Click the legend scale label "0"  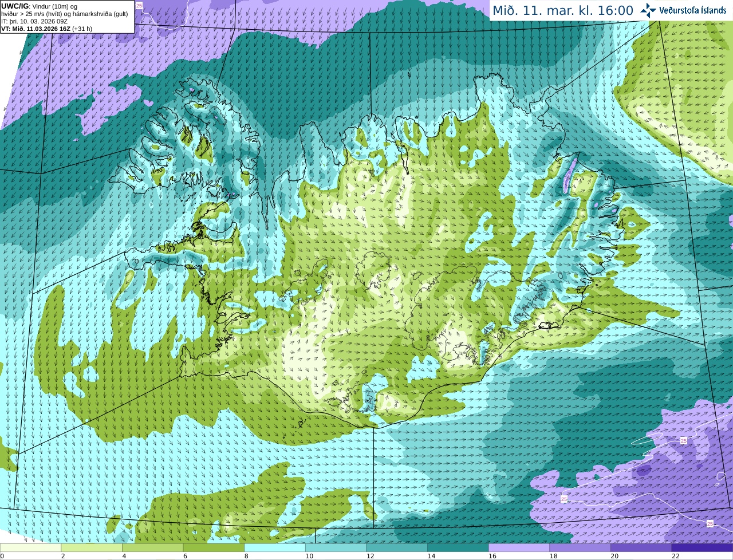click(x=2, y=556)
